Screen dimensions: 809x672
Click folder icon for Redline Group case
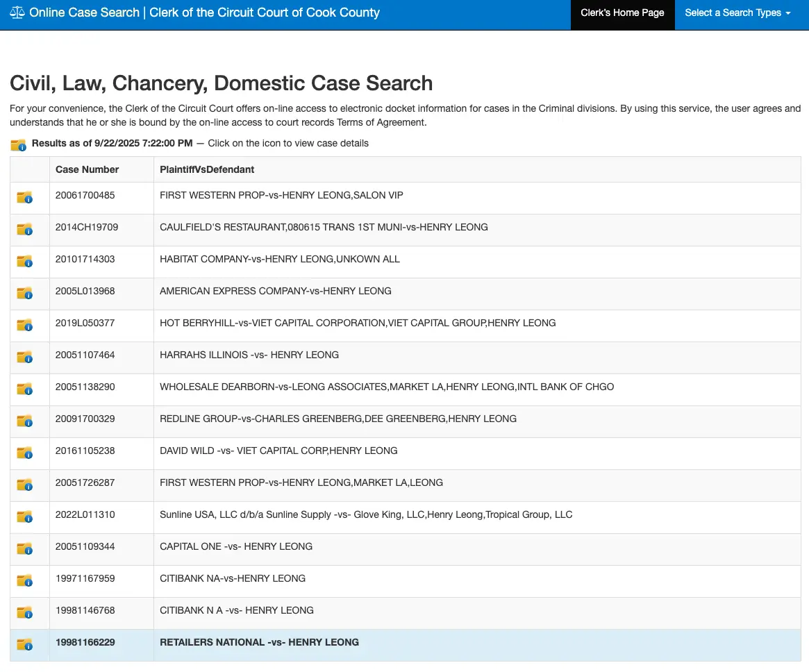click(x=25, y=421)
